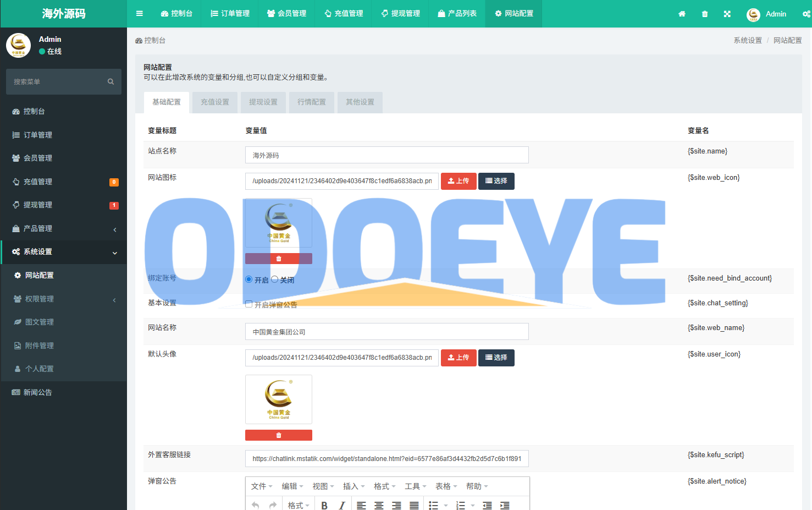Click the italic formatting icon in editor
The image size is (812, 510).
tap(342, 505)
